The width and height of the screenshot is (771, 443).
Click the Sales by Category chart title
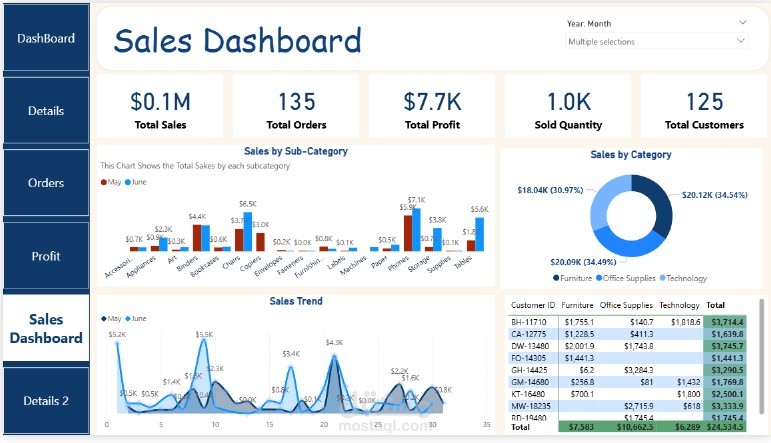631,154
